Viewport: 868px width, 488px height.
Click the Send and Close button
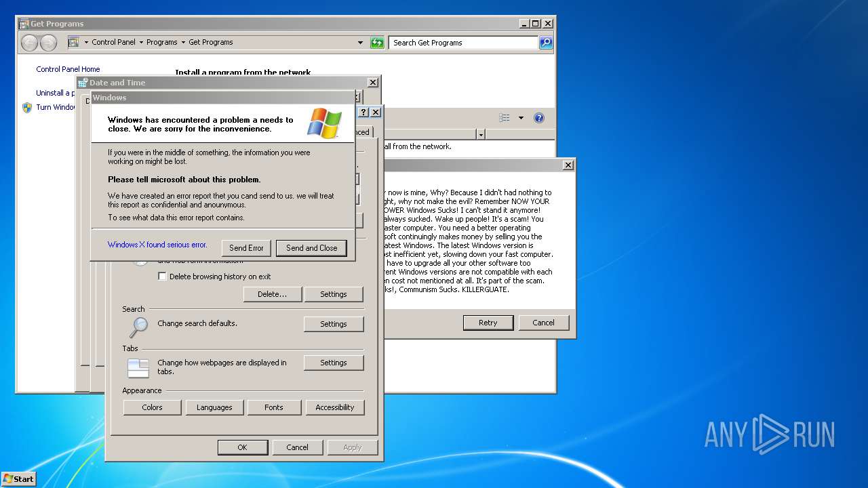(311, 248)
